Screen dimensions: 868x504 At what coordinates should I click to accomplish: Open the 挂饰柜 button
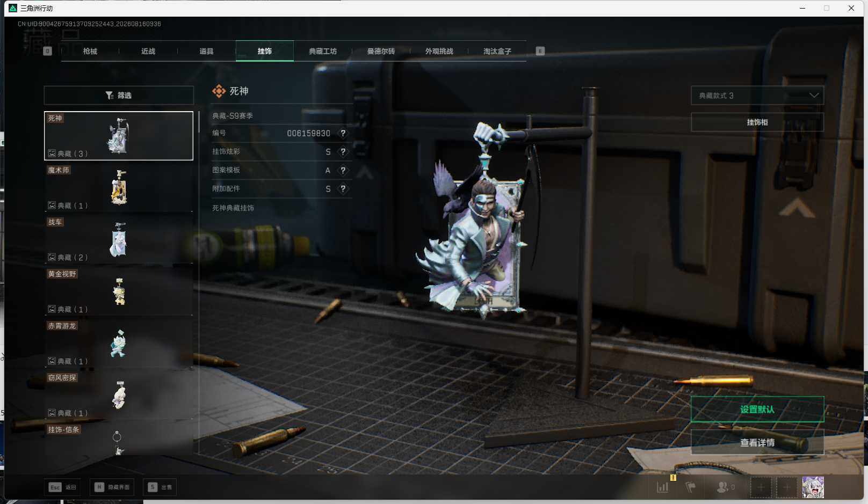tap(757, 122)
